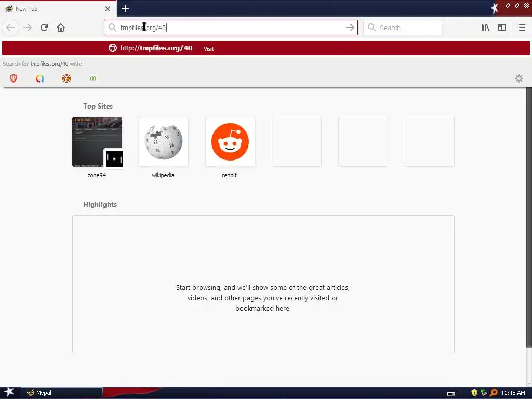Search with the Qwant engine icon

tap(40, 78)
